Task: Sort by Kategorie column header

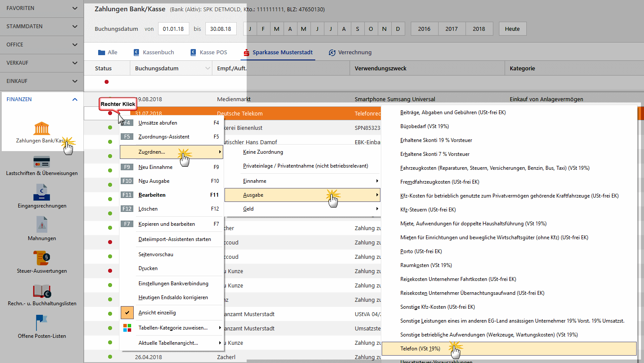Action: [x=574, y=69]
